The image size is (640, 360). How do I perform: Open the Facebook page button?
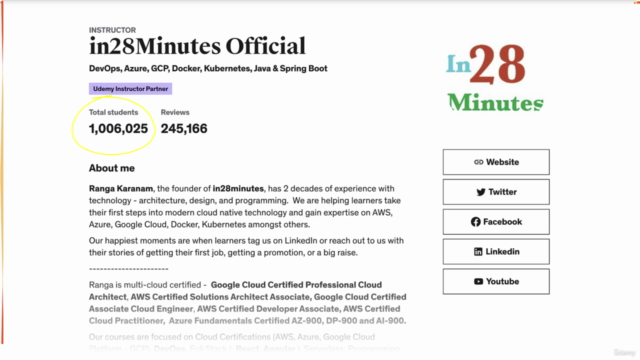(x=496, y=222)
